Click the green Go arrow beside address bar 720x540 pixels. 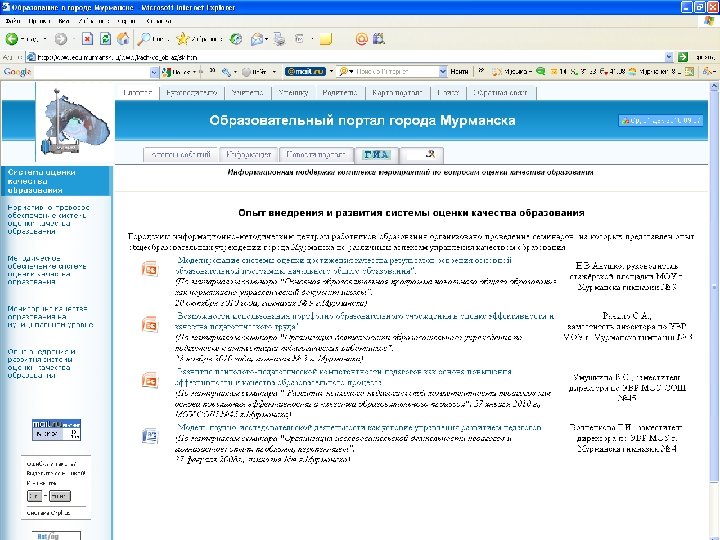coord(683,57)
